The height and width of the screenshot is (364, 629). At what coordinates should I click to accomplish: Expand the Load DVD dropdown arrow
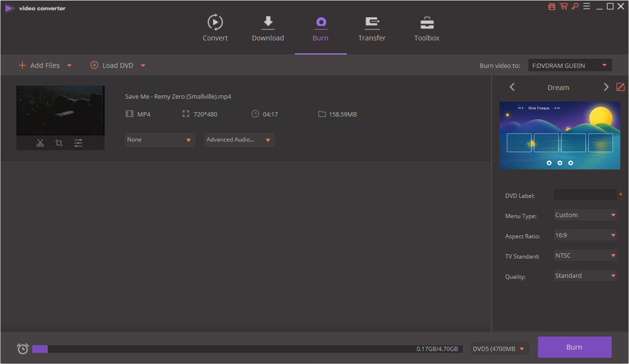pyautogui.click(x=143, y=65)
